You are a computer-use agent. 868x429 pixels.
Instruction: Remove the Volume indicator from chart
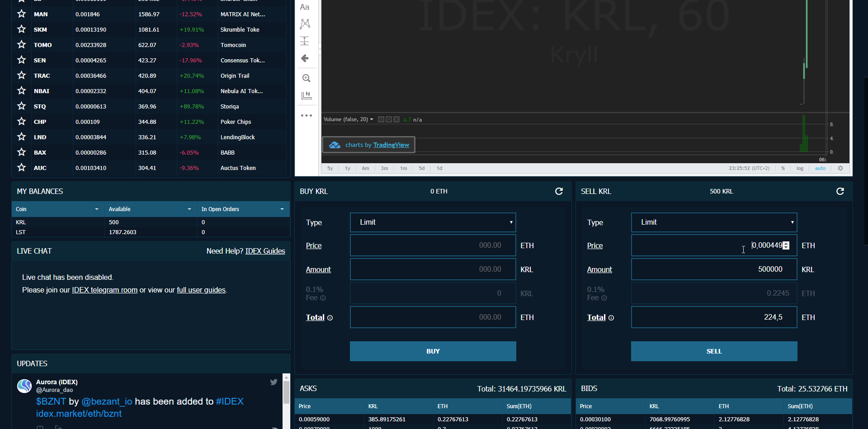(x=396, y=119)
